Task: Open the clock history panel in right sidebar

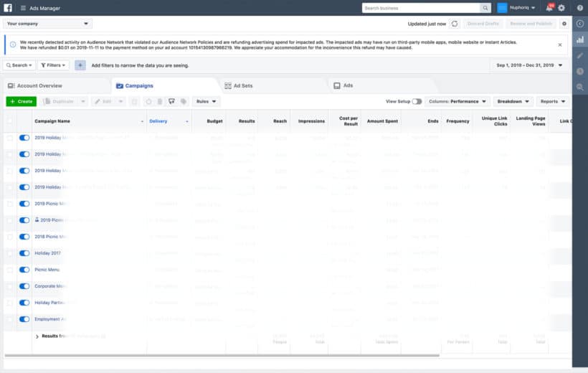Action: coord(580,71)
